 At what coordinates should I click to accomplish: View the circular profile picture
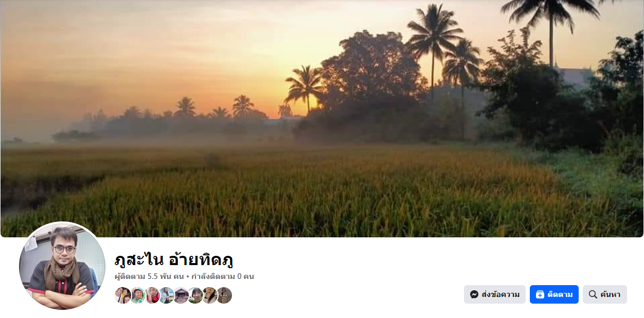point(62,266)
